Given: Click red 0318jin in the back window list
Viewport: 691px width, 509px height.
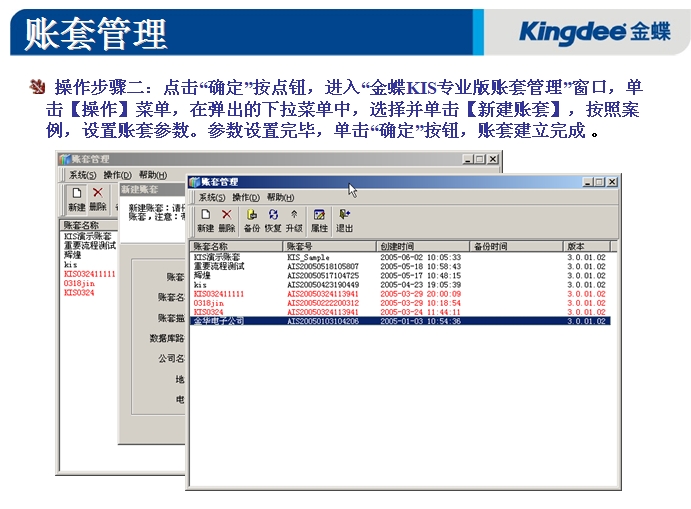Looking at the screenshot, I should pyautogui.click(x=79, y=283).
